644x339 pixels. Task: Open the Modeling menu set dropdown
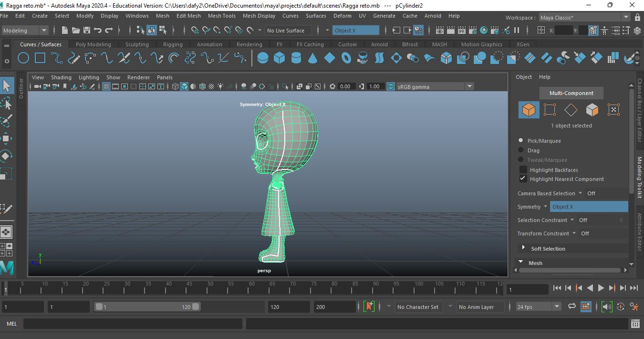pos(25,30)
